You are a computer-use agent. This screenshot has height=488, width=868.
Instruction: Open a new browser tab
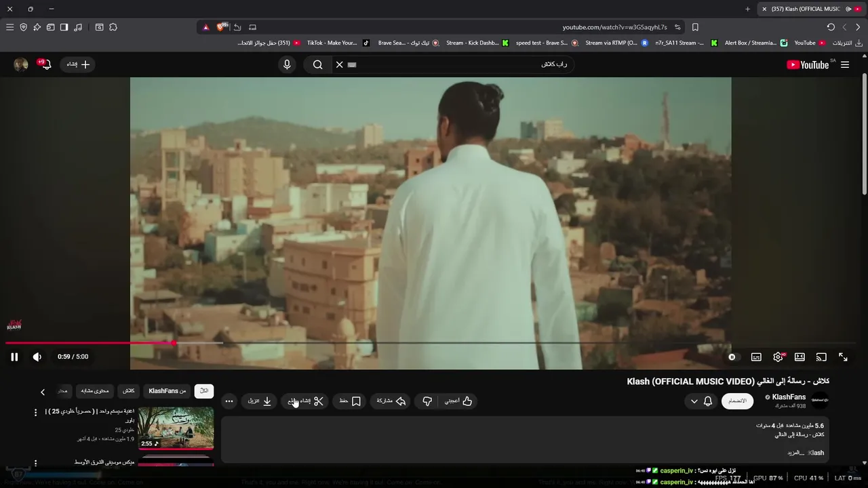point(747,9)
